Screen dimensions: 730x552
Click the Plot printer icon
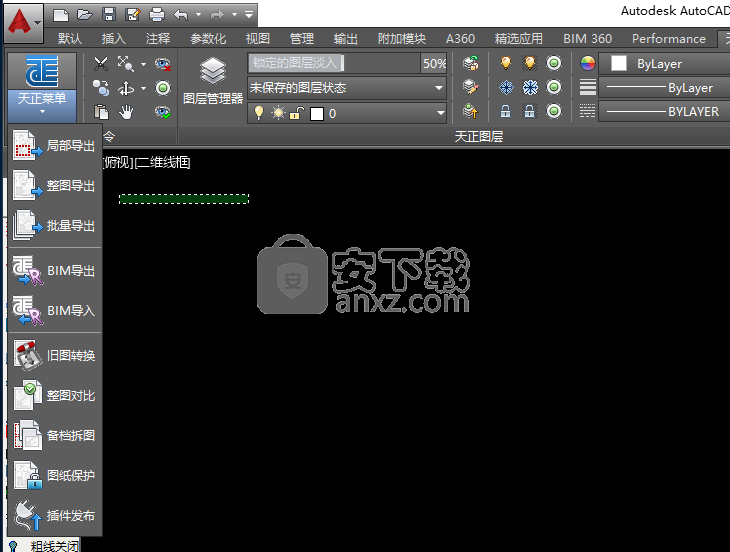pos(157,15)
